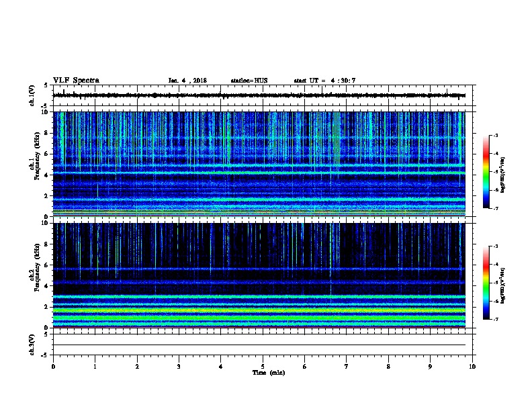Click the 'start UT = 4:30:7' header text
Screen dimensions: 532x411
[324, 81]
